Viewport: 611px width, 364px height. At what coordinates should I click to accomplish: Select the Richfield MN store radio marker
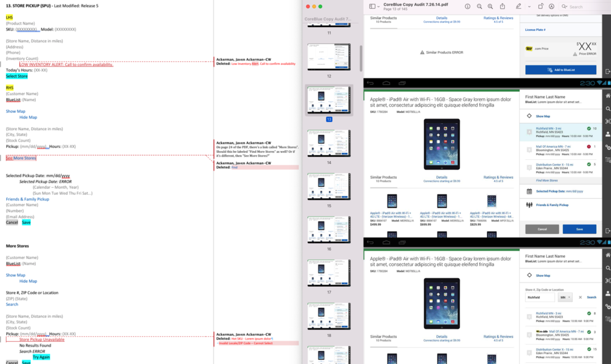(529, 131)
